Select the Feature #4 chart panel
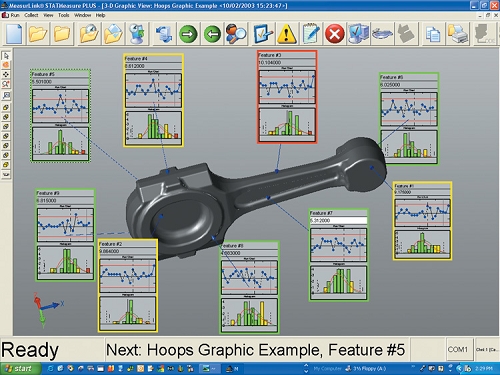 point(153,100)
